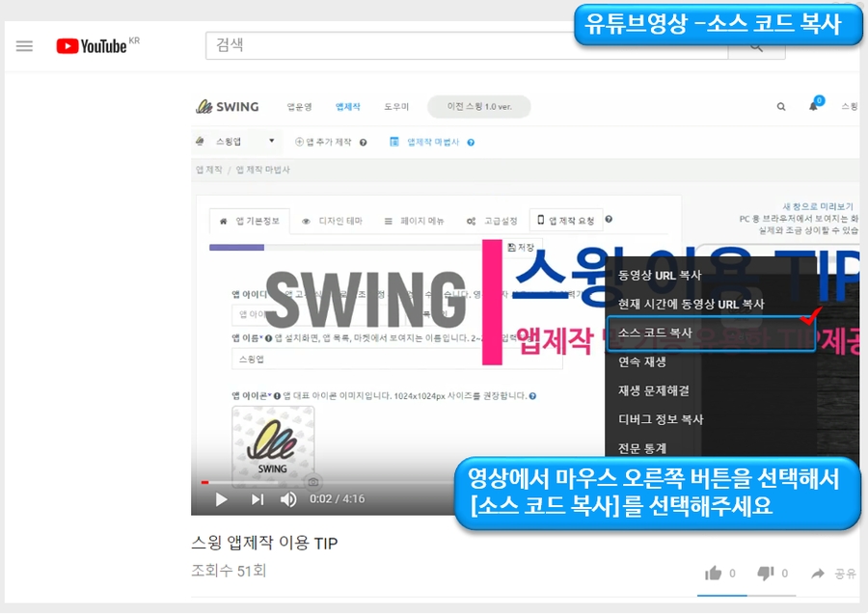Viewport: 868px width, 614px height.
Task: Open 재생 문제해결 menu item
Action: [x=653, y=390]
